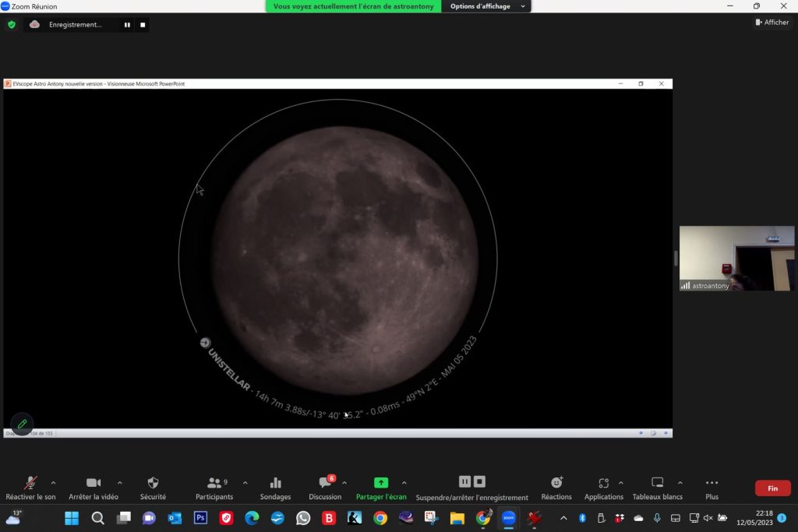798x532 pixels.
Task: Open Windows Search from the taskbar
Action: pos(97,518)
